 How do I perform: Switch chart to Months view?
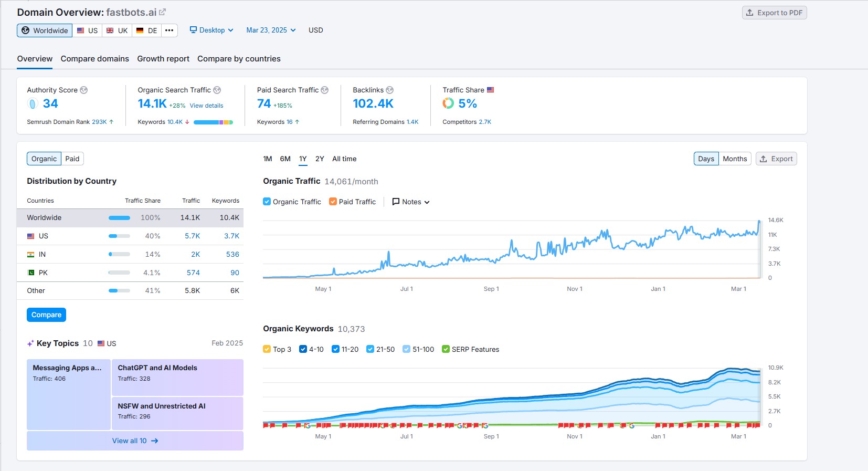point(735,159)
